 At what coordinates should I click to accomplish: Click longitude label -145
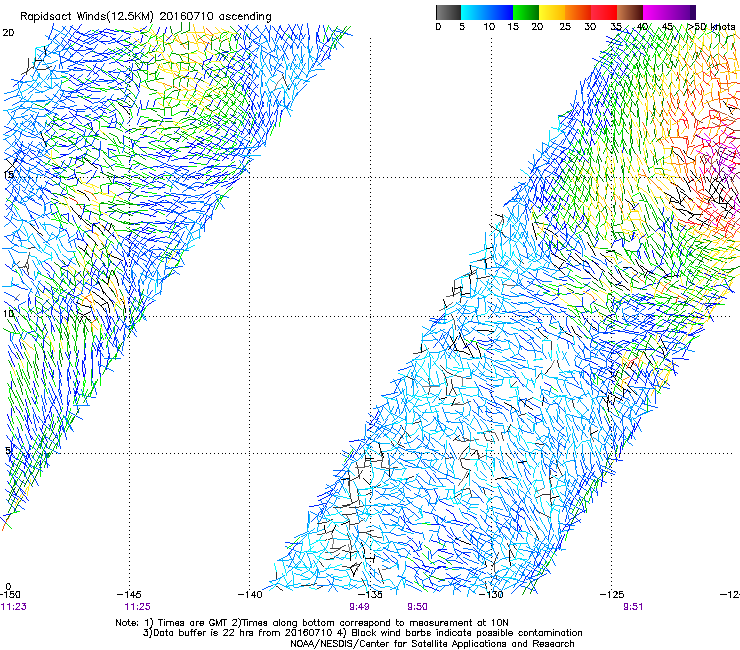click(129, 595)
